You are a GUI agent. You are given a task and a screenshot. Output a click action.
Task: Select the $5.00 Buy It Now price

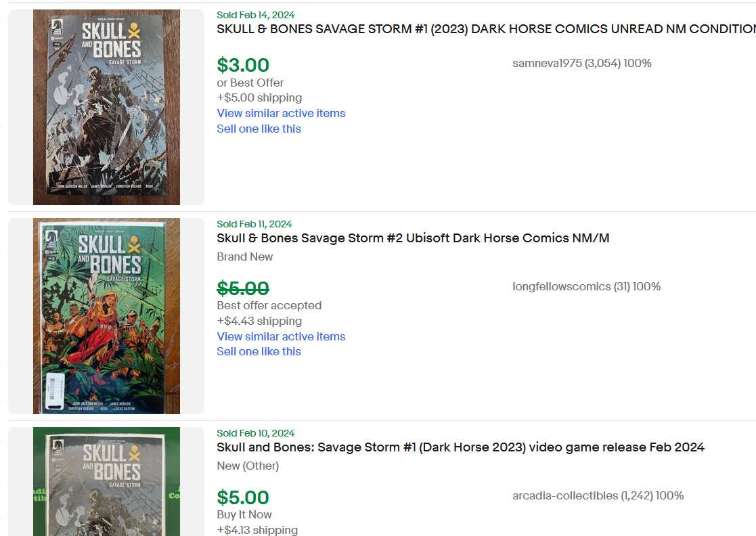pyautogui.click(x=243, y=497)
